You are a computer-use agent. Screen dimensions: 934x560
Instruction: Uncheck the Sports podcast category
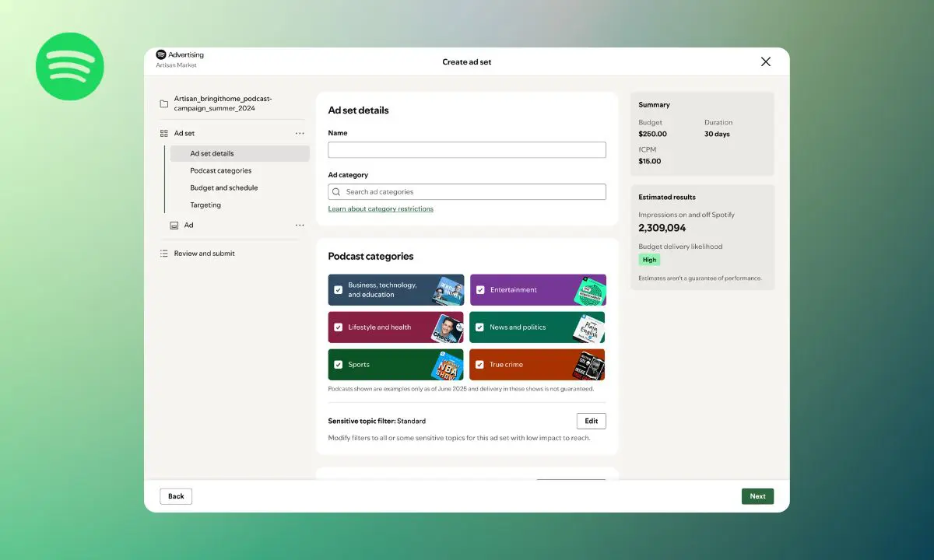338,365
